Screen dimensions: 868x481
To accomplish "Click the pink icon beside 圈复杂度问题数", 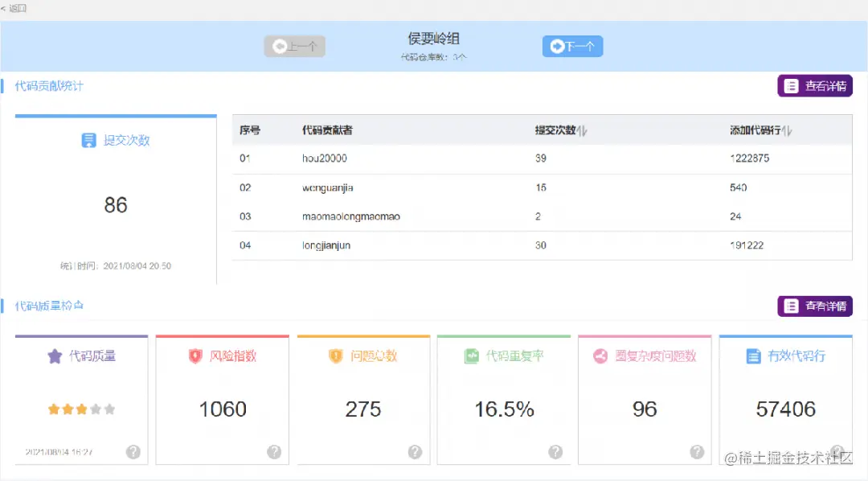I will (600, 356).
